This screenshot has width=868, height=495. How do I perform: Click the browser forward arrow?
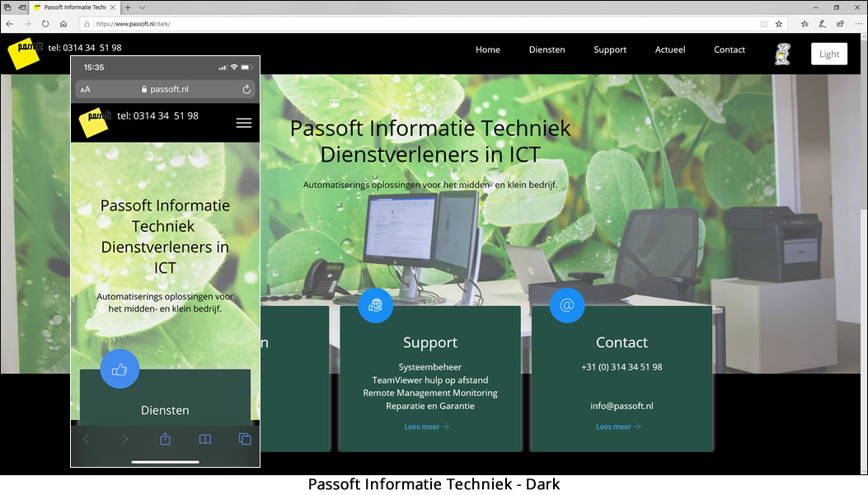(x=28, y=24)
